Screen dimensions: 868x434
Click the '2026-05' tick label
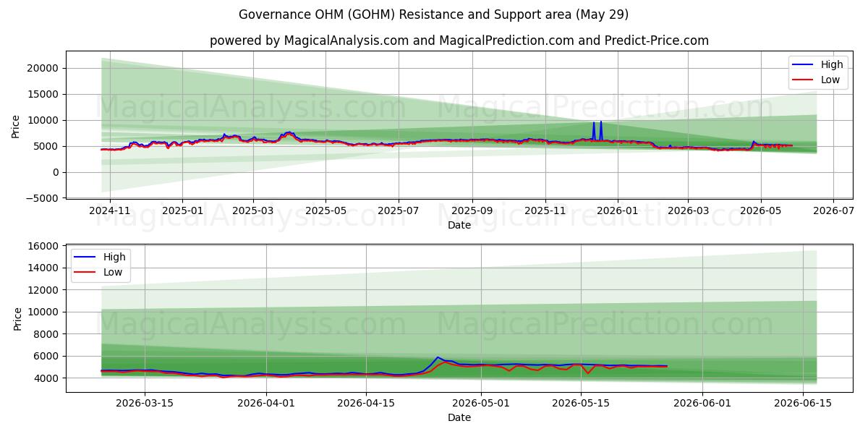pos(760,210)
